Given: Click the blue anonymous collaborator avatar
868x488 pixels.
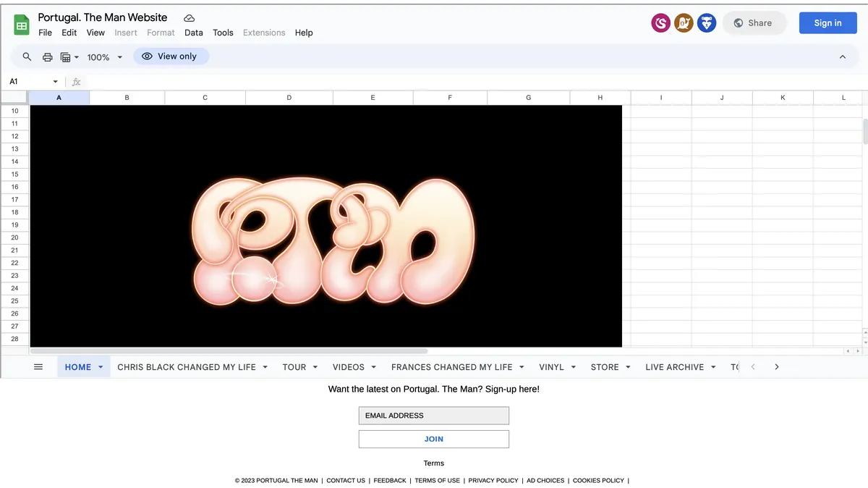Looking at the screenshot, I should pyautogui.click(x=707, y=23).
